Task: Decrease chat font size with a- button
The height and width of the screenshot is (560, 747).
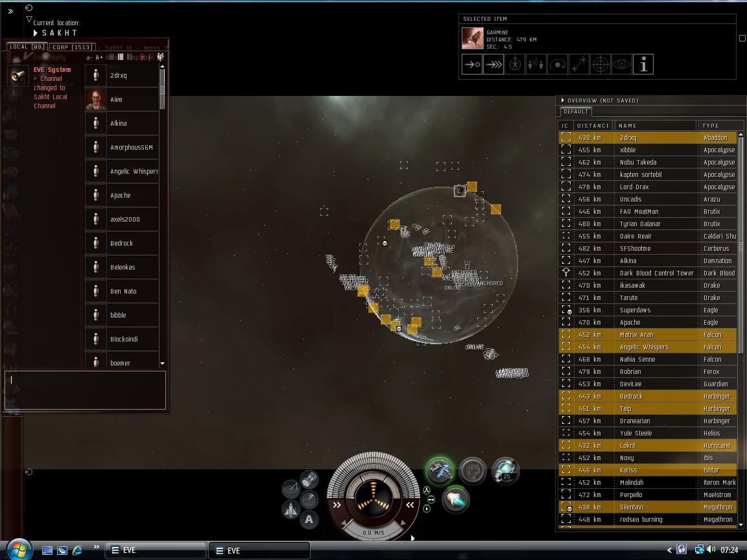Action: point(89,57)
